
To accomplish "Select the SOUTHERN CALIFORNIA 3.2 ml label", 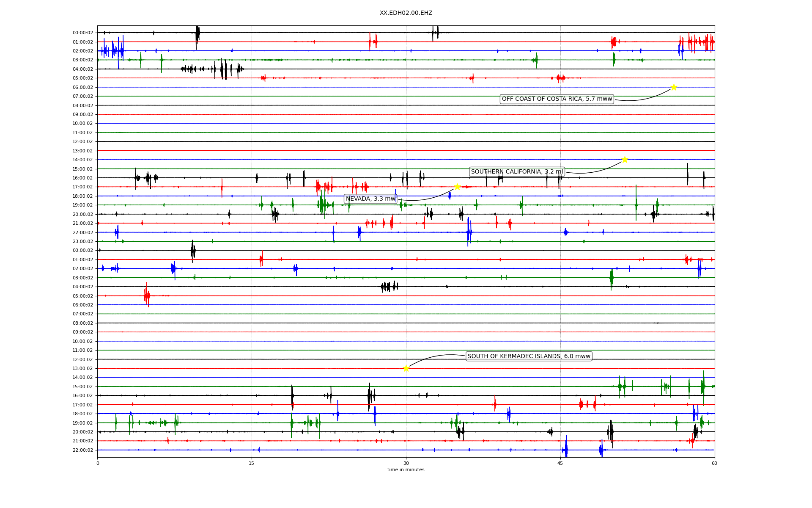I will pyautogui.click(x=517, y=171).
